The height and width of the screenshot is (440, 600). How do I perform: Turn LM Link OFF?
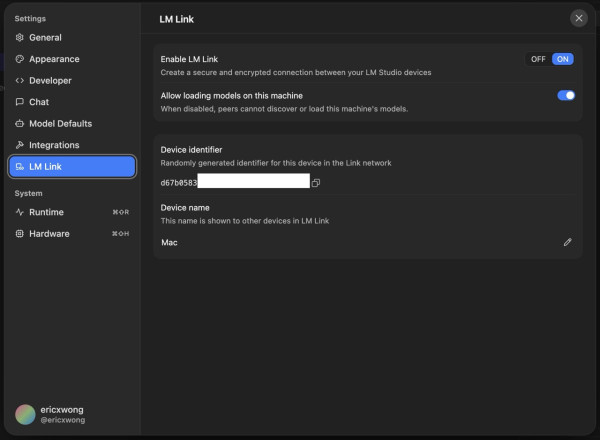click(538, 59)
